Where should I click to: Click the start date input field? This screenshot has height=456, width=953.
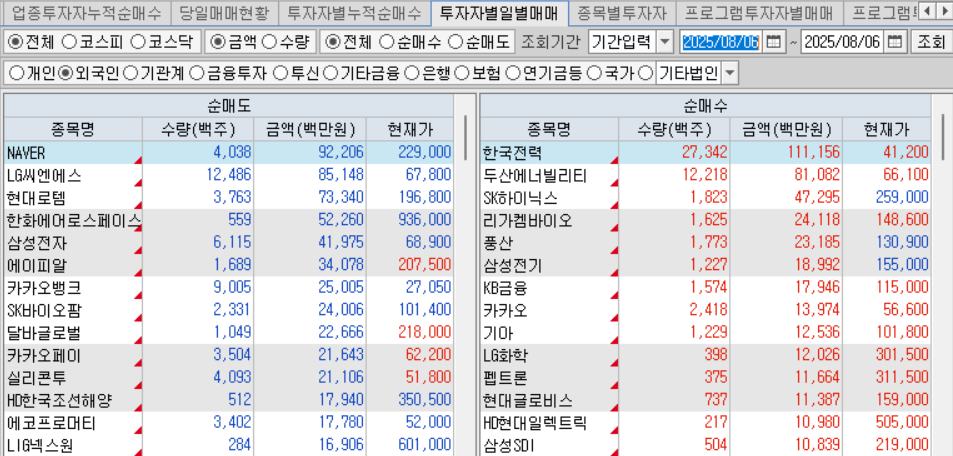click(720, 42)
